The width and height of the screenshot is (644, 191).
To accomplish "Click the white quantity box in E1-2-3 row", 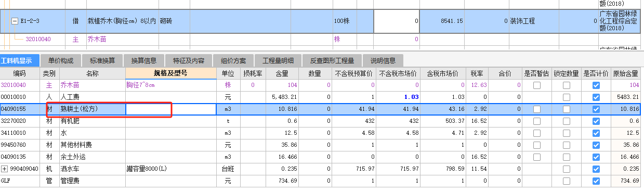I will (x=397, y=21).
